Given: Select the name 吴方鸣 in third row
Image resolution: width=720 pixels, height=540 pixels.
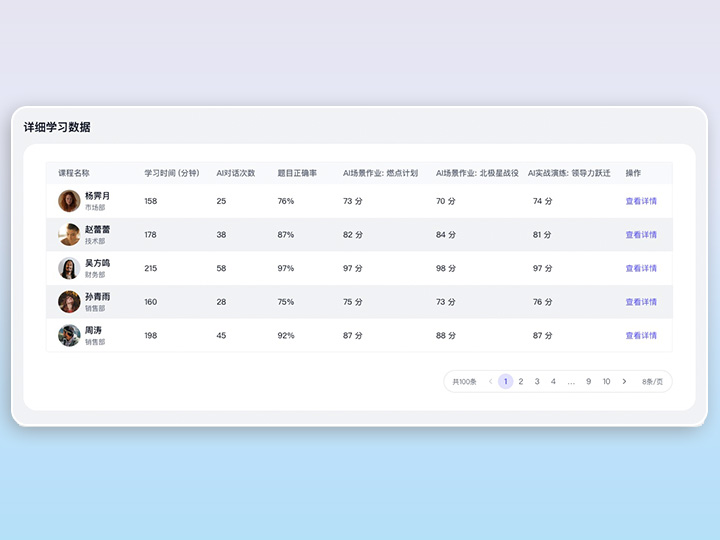Looking at the screenshot, I should click(x=97, y=263).
